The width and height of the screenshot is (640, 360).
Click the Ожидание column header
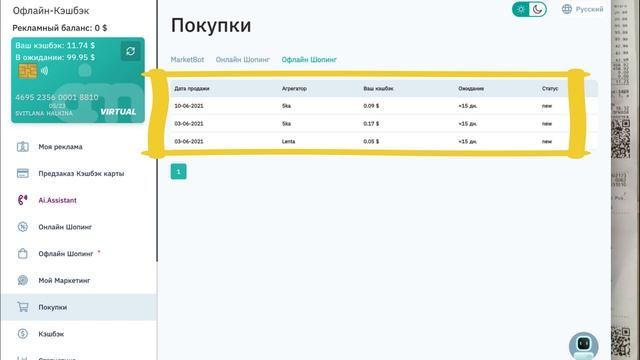[x=471, y=89]
